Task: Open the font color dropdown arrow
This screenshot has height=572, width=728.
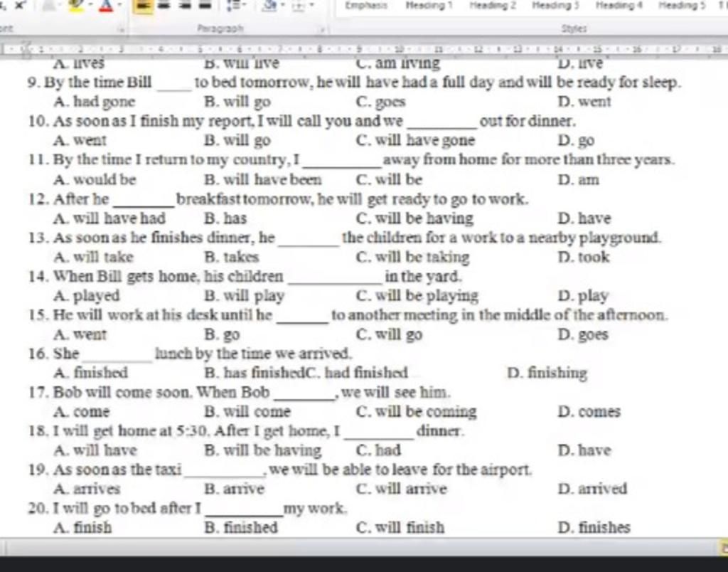Action: [119, 6]
